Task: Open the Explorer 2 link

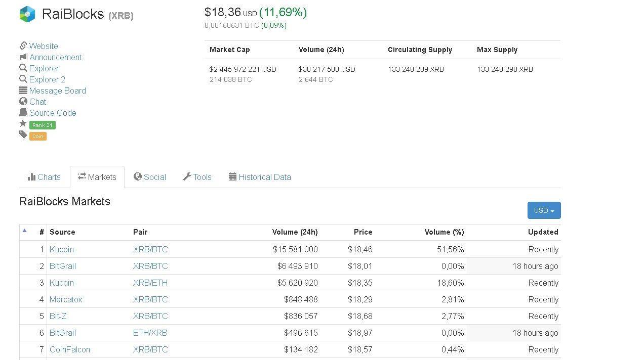Action: [x=47, y=79]
